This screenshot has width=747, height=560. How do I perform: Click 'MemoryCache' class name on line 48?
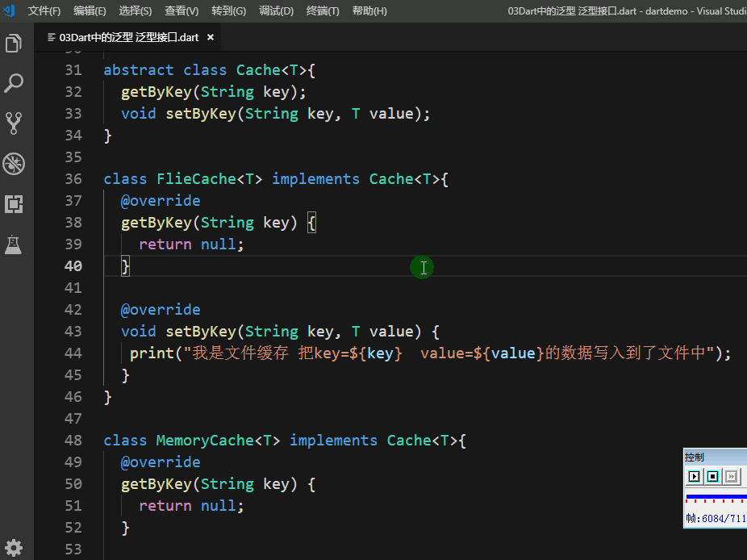[x=205, y=441]
